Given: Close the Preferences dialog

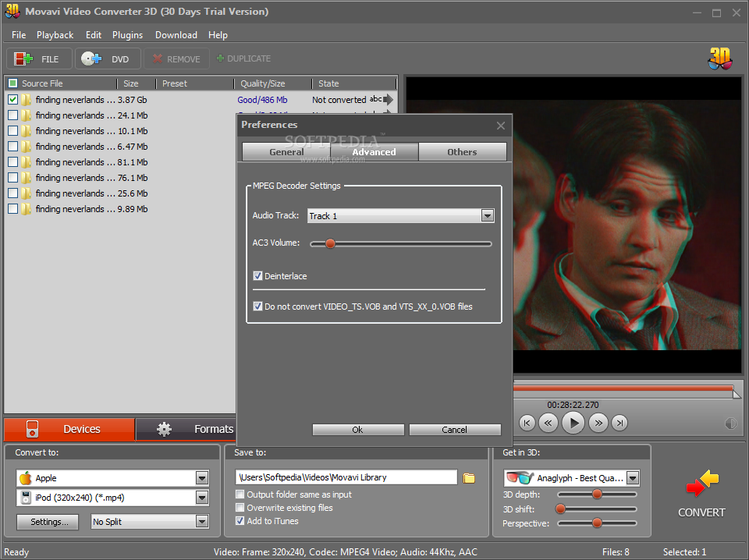Looking at the screenshot, I should (x=501, y=126).
